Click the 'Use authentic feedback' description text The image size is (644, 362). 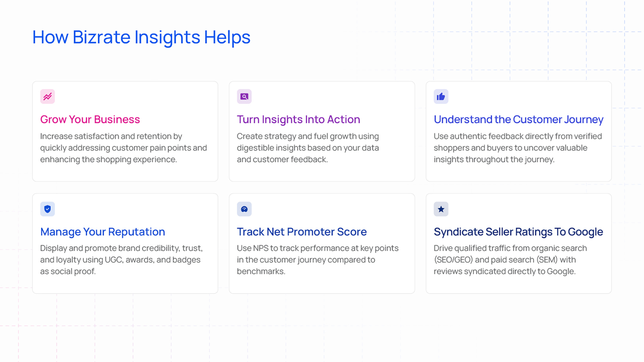click(x=518, y=148)
